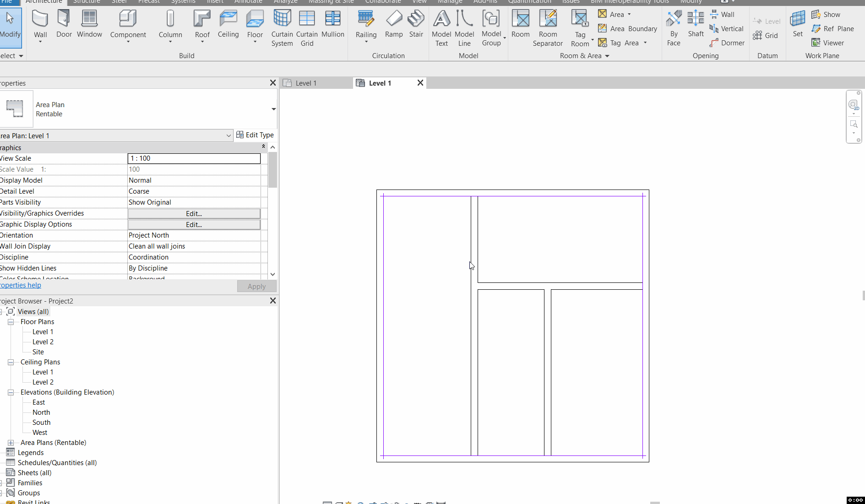Select the South elevation view
Screen dimensions: 865x504
pyautogui.click(x=41, y=422)
